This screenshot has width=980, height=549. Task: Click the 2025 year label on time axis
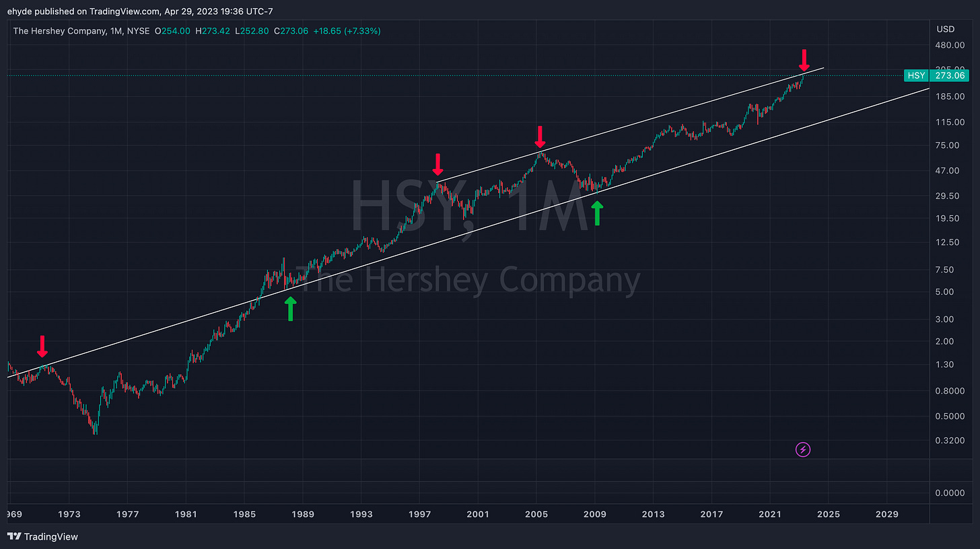(829, 514)
